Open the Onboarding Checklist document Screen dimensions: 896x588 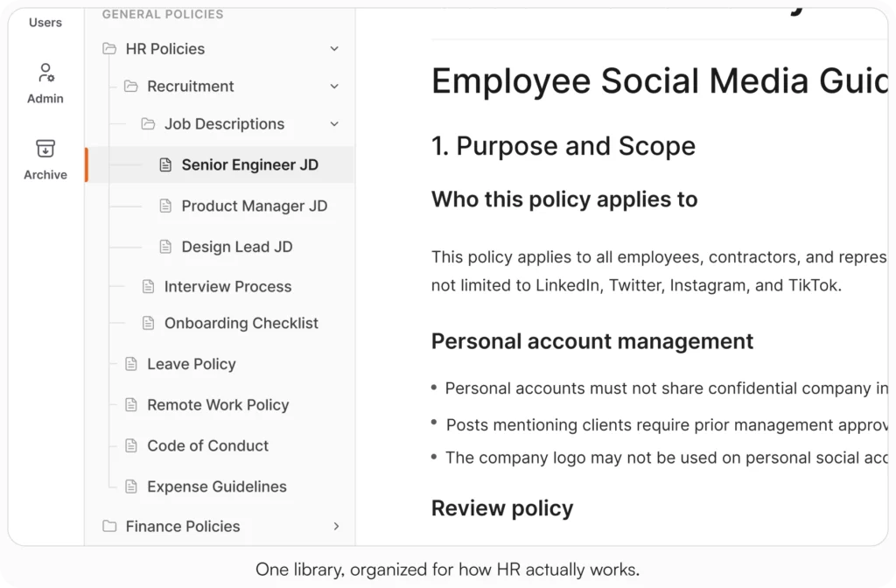pos(241,324)
